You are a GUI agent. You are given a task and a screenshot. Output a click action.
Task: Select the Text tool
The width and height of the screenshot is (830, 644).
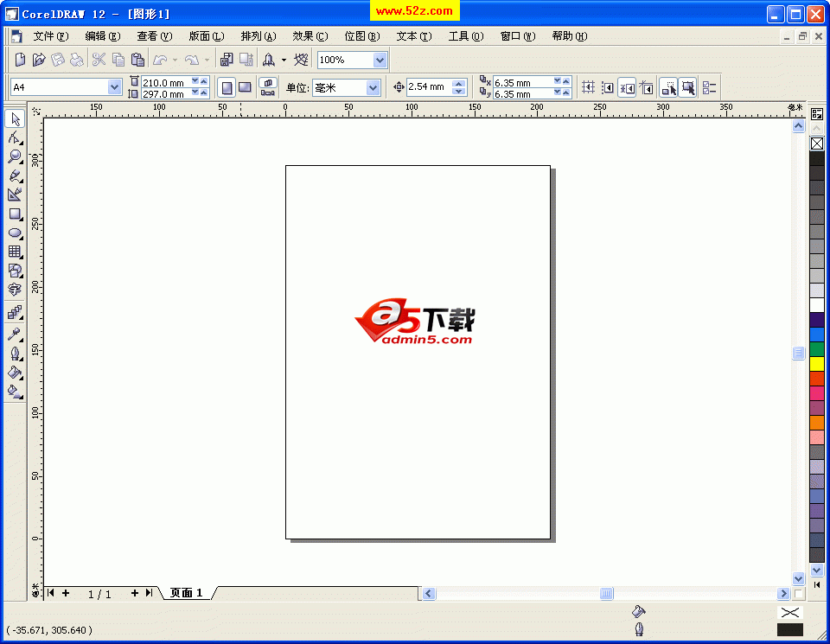[15, 290]
